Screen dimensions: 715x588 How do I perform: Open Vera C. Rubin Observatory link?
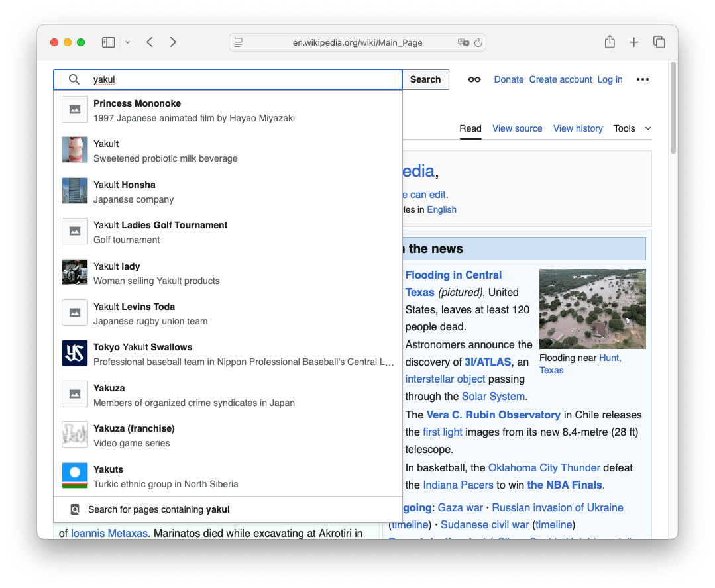pyautogui.click(x=494, y=415)
